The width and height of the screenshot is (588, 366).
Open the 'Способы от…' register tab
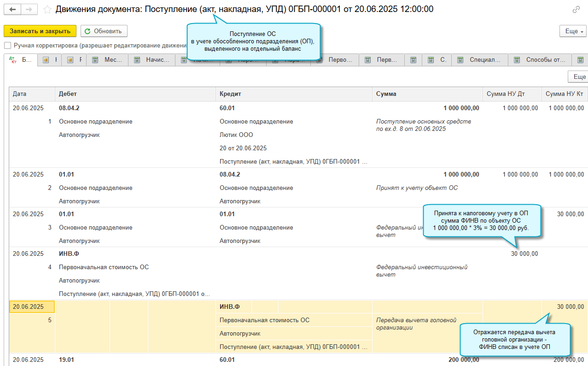click(540, 60)
